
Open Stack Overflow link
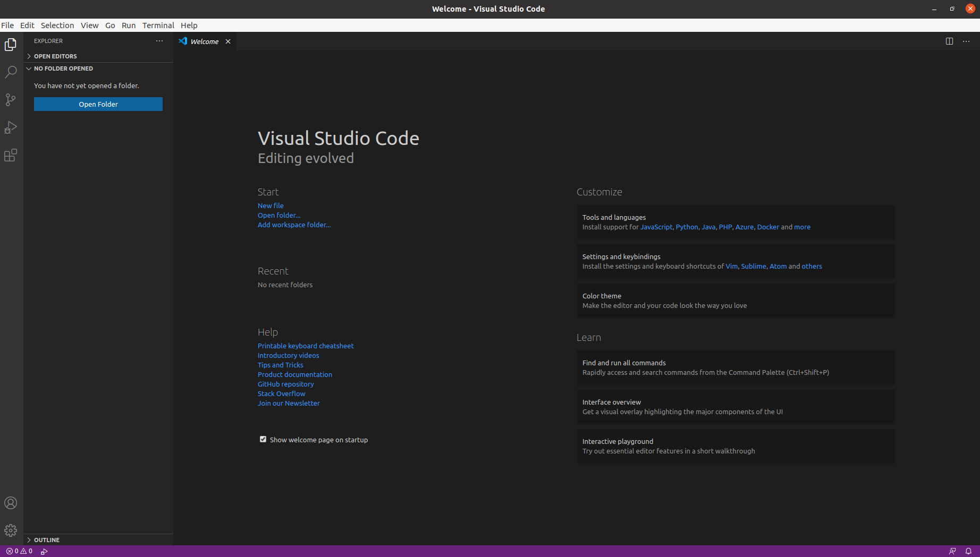(x=282, y=393)
